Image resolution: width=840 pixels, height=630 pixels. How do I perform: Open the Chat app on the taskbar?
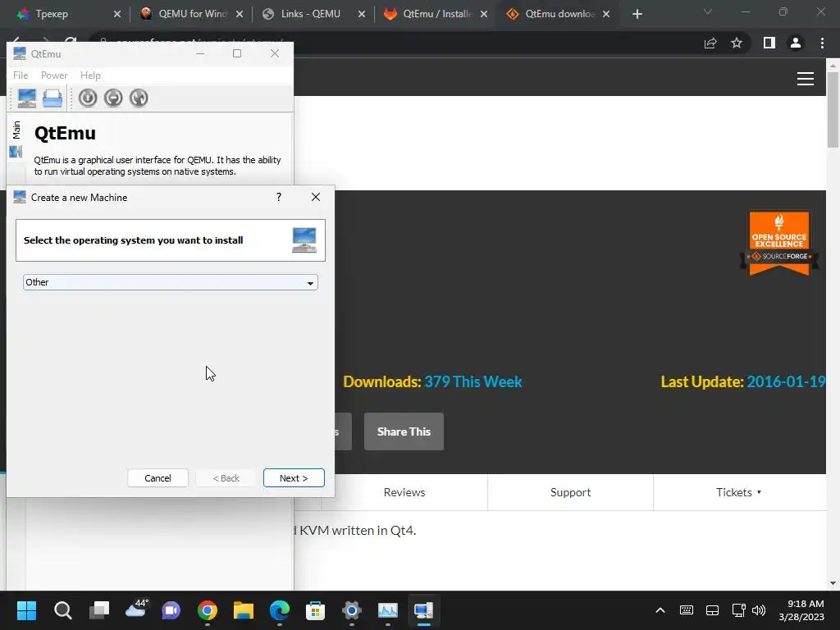171,610
